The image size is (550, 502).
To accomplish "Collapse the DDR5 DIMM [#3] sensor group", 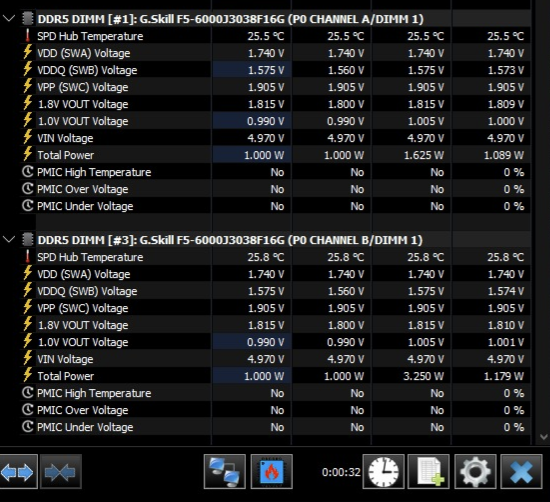I will click(9, 239).
